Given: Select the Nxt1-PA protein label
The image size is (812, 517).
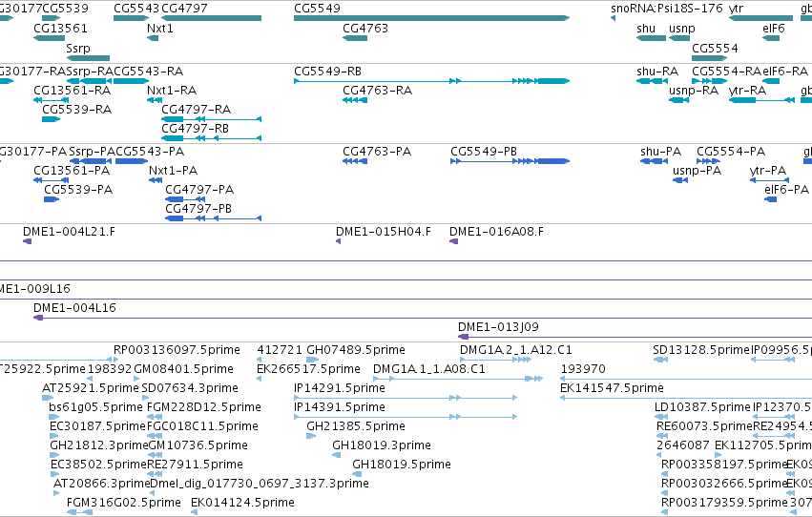Looking at the screenshot, I should click(173, 170).
